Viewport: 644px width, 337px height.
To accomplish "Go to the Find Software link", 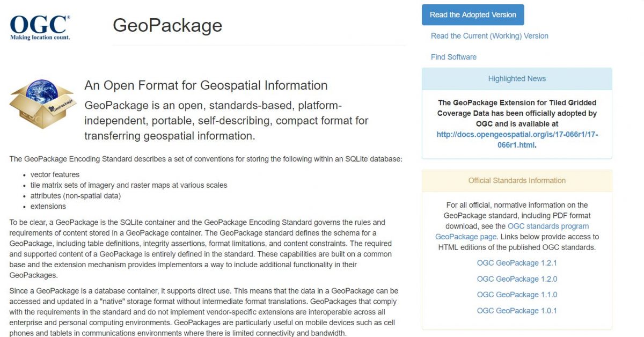I will click(453, 57).
